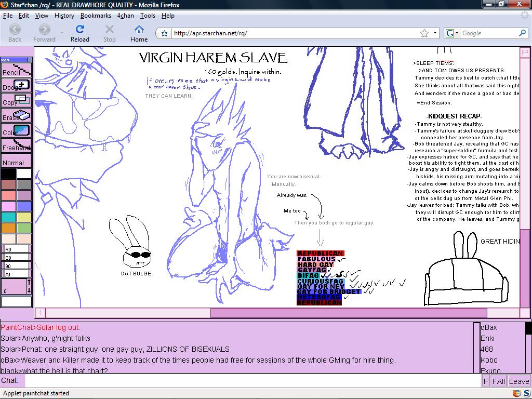Go to the Home page

[139, 33]
